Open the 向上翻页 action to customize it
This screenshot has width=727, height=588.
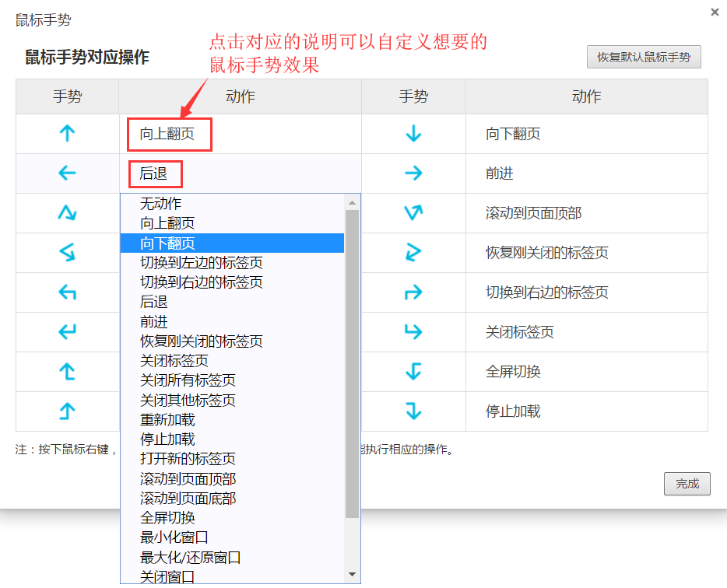(168, 134)
